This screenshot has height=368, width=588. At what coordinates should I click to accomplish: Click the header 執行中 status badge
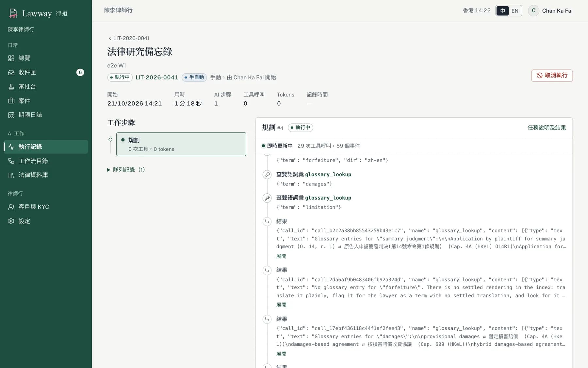(x=120, y=78)
